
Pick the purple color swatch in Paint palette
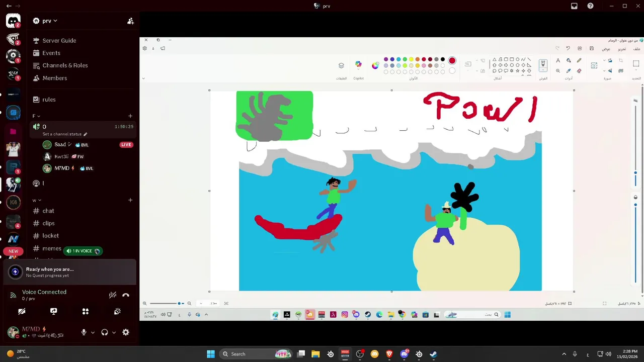pyautogui.click(x=386, y=59)
